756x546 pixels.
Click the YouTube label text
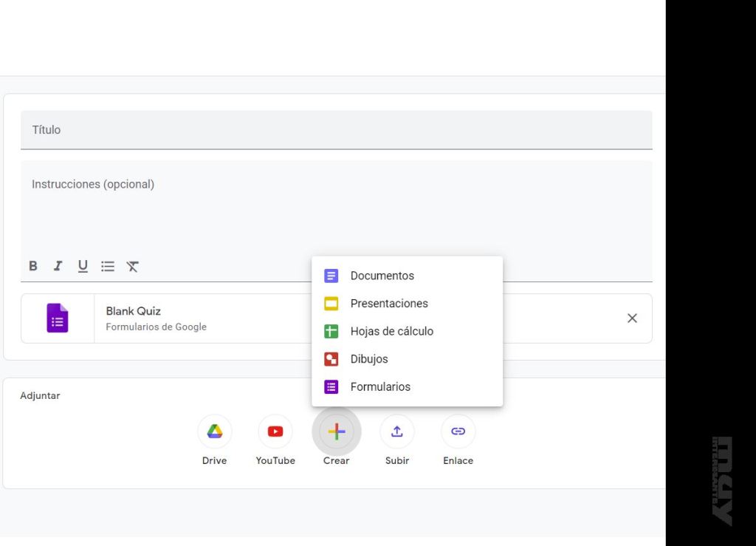tap(275, 460)
